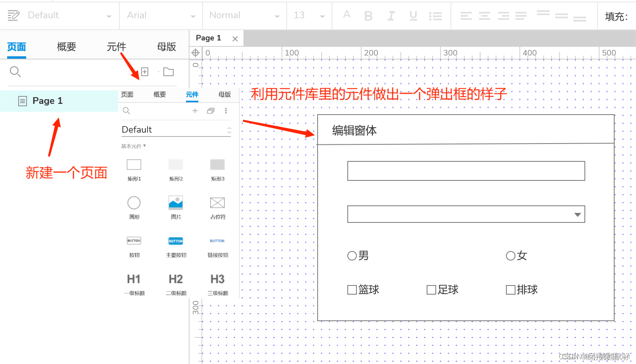This screenshot has height=364, width=636.
Task: Select the 圆形 circle widget
Action: (134, 208)
